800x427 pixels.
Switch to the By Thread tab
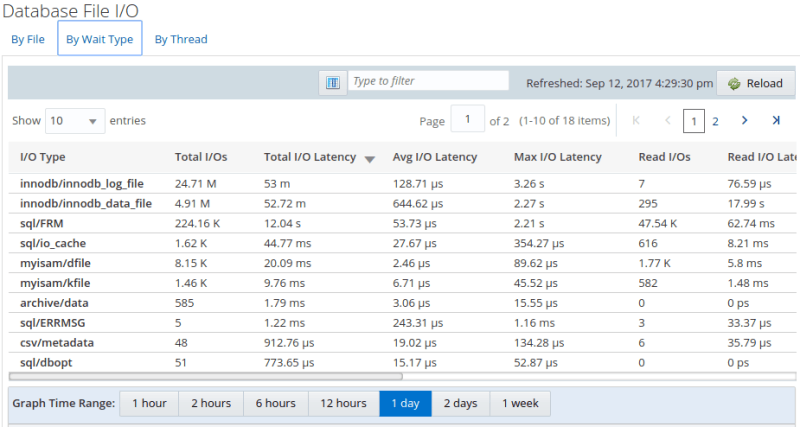[x=181, y=40]
